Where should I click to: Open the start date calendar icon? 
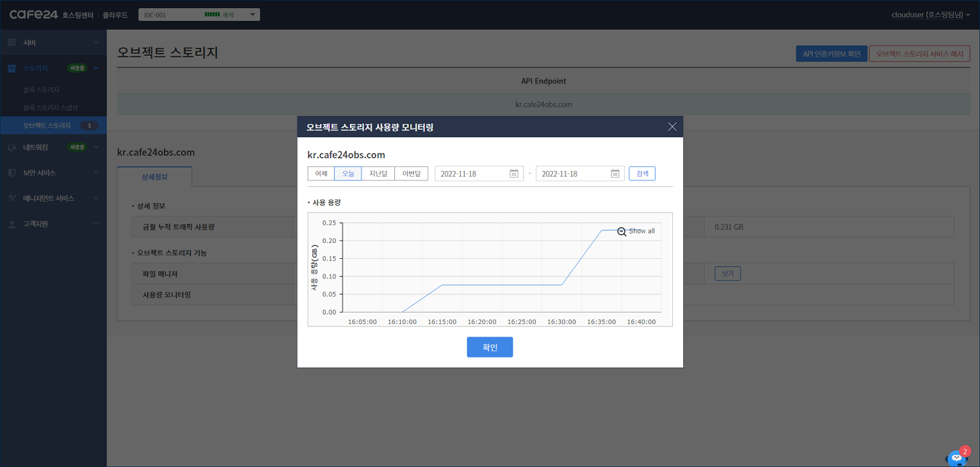coord(513,174)
